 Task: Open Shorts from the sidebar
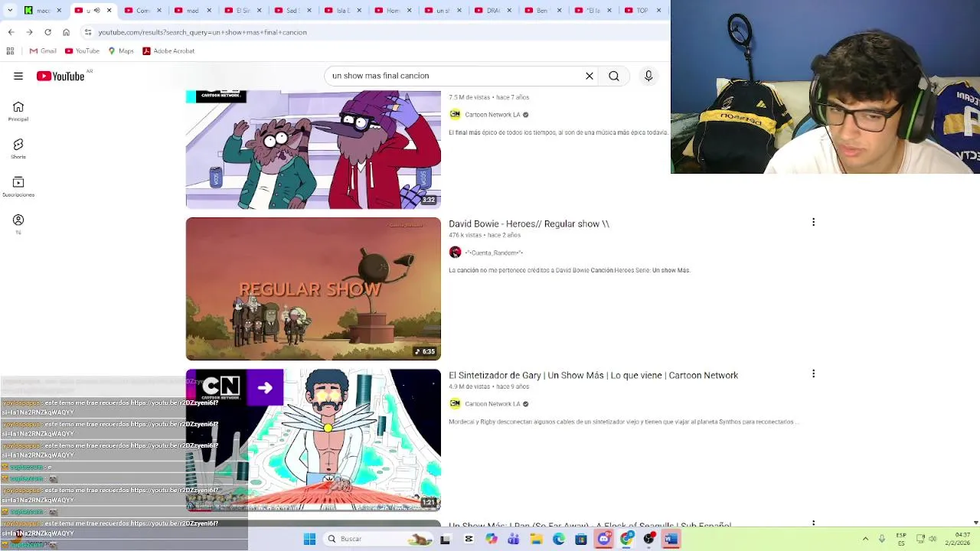[18, 148]
